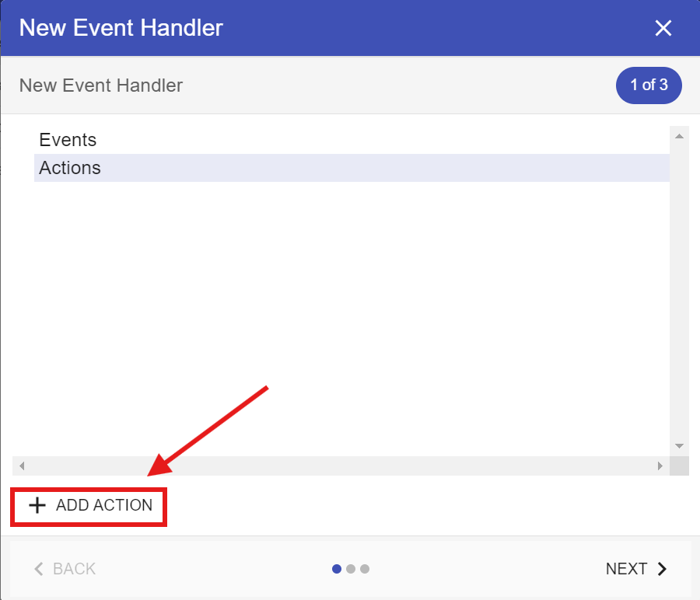Go to the next step via NEXT
The image size is (700, 600).
point(626,569)
